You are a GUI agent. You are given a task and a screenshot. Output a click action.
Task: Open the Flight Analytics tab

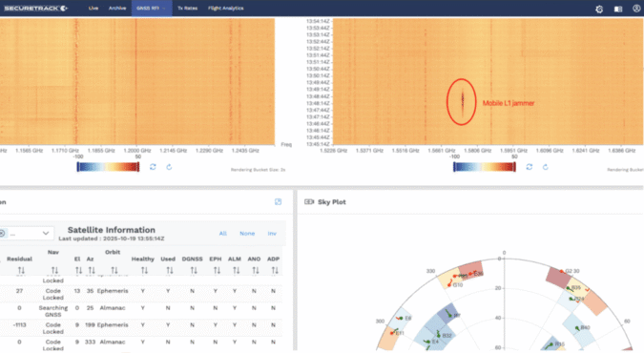click(x=225, y=9)
